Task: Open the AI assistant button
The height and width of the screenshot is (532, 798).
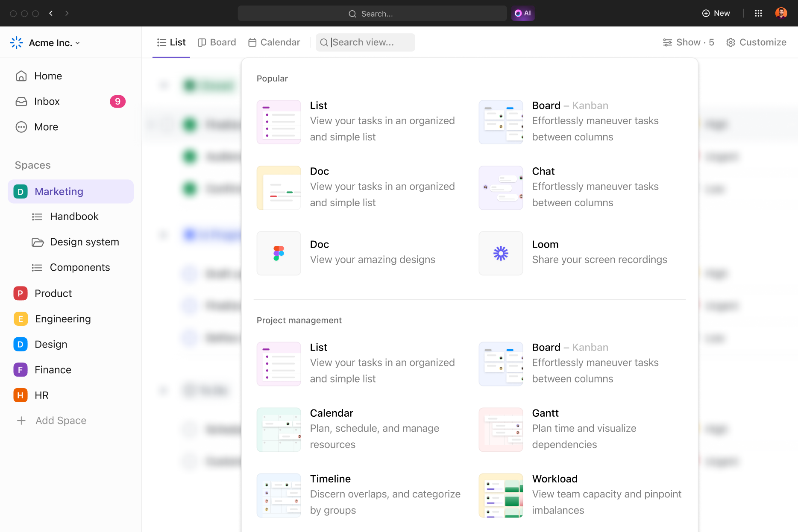Action: 523,13
